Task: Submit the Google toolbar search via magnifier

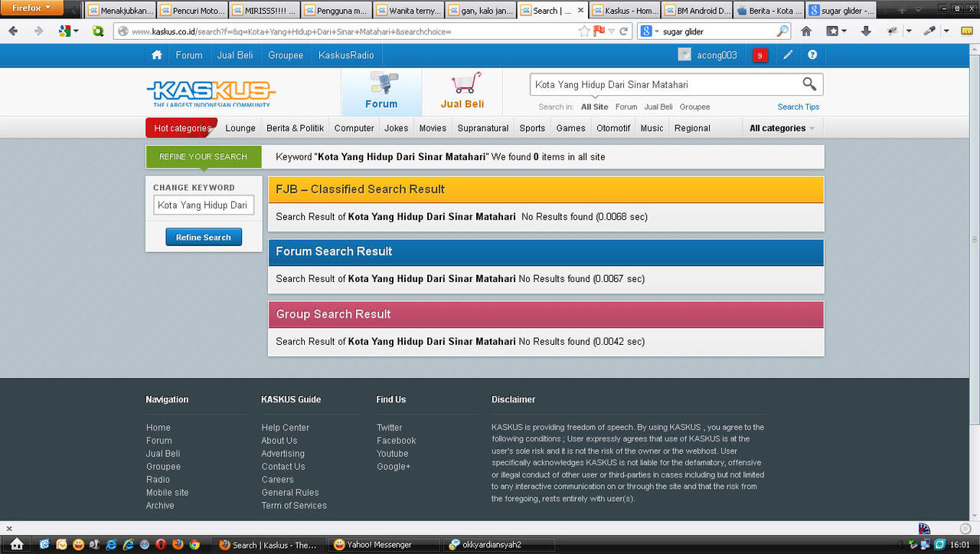Action: pos(782,31)
